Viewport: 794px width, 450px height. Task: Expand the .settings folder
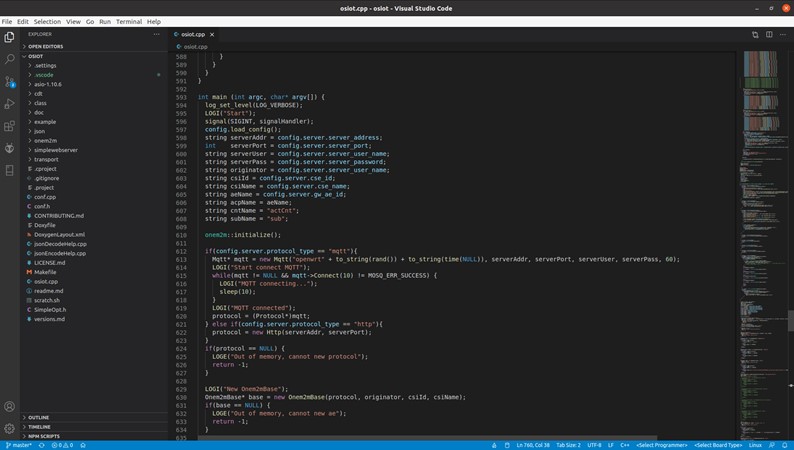coord(94,66)
